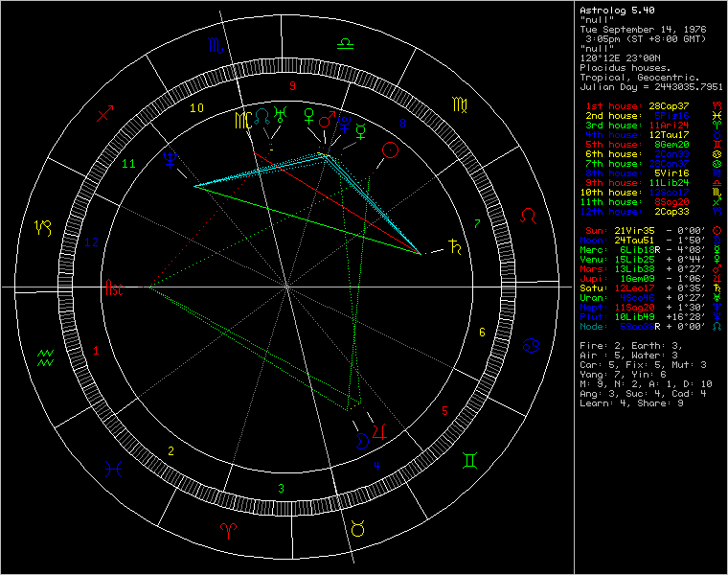Click the 'Jupi: 1Gem09' row
The height and width of the screenshot is (575, 728).
(x=650, y=279)
